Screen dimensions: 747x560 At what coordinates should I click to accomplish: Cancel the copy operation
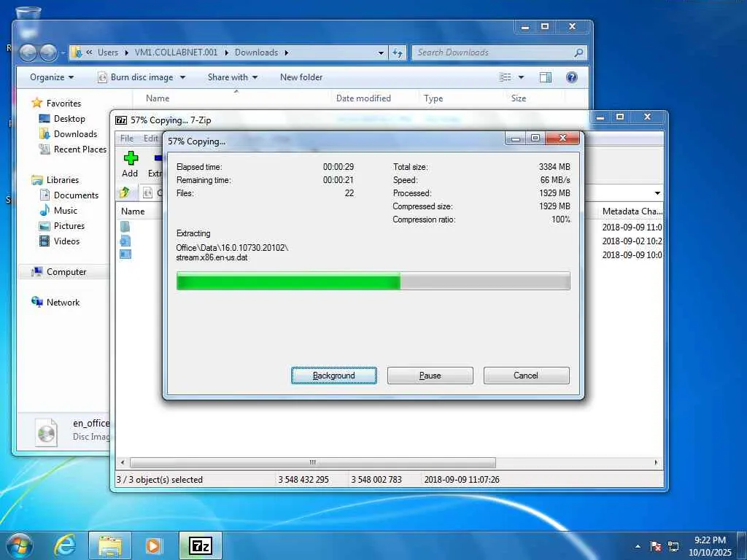526,376
